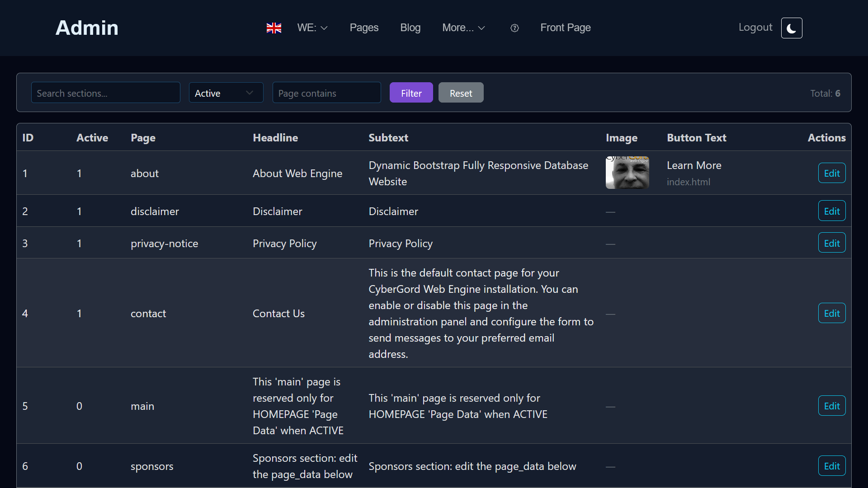Click the 'Total: 6' count text
868x488 pixels.
pyautogui.click(x=825, y=93)
